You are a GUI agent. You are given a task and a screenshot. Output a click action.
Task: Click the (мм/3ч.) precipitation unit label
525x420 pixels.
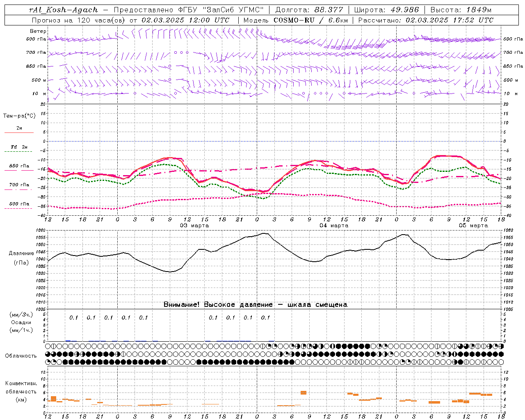(x=21, y=315)
